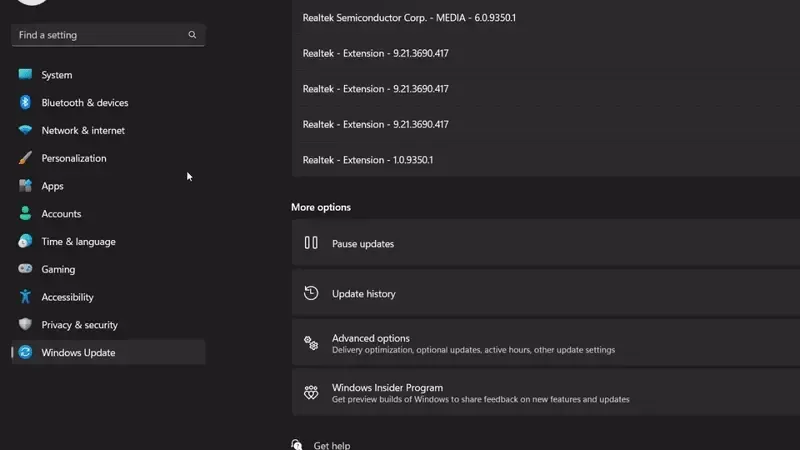Image resolution: width=800 pixels, height=450 pixels.
Task: Click the Pause updates pause icon
Action: click(311, 243)
